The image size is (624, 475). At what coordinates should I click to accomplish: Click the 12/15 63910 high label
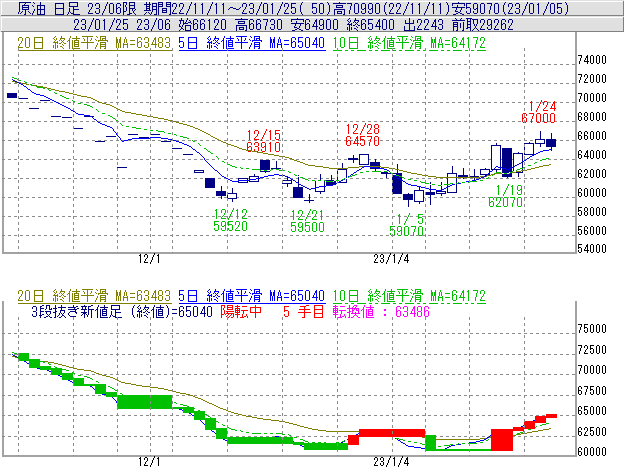coord(263,141)
